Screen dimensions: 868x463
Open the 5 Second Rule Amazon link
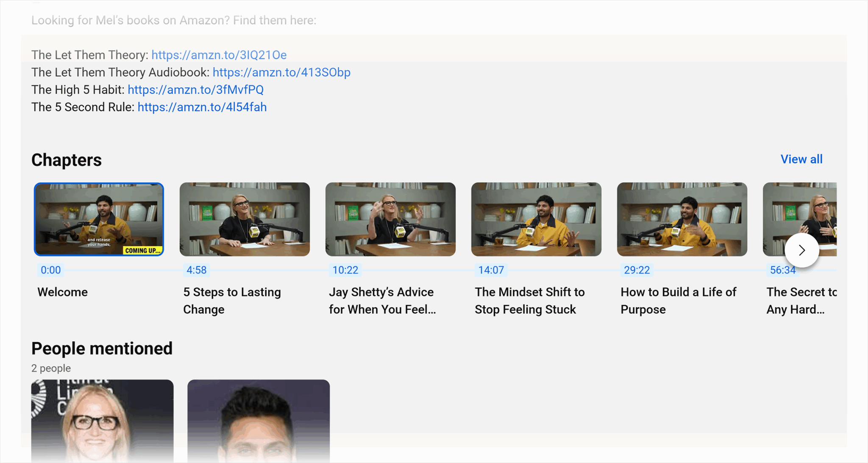pos(202,107)
